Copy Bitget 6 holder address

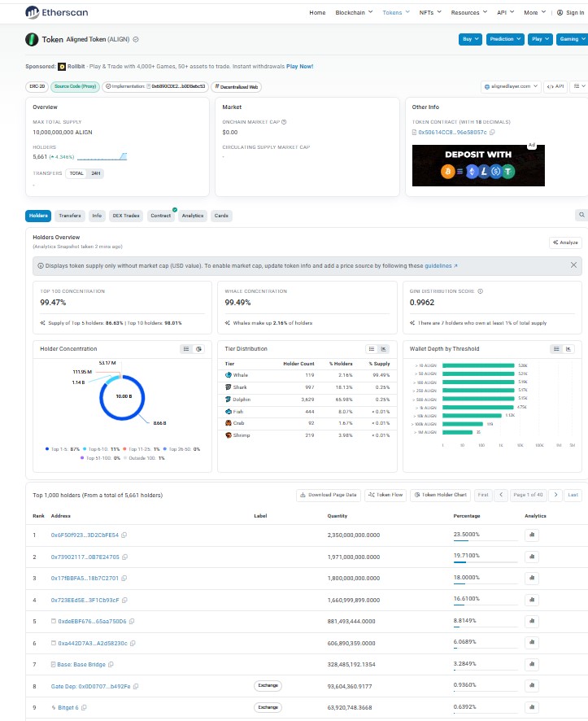pos(84,708)
